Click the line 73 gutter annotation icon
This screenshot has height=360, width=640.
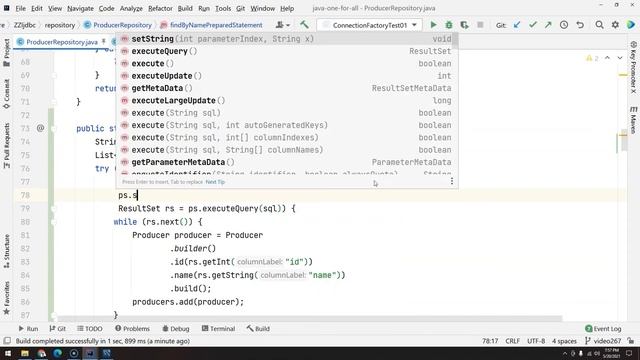(40, 128)
